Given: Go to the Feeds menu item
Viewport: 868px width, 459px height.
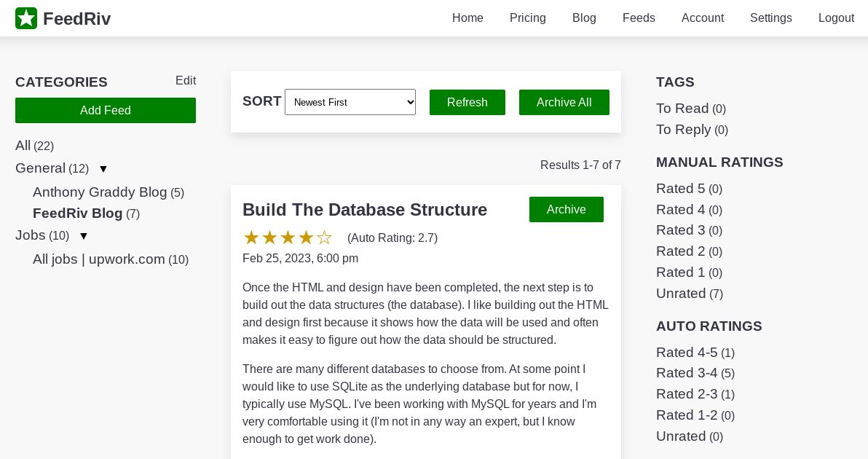Looking at the screenshot, I should click(x=639, y=18).
